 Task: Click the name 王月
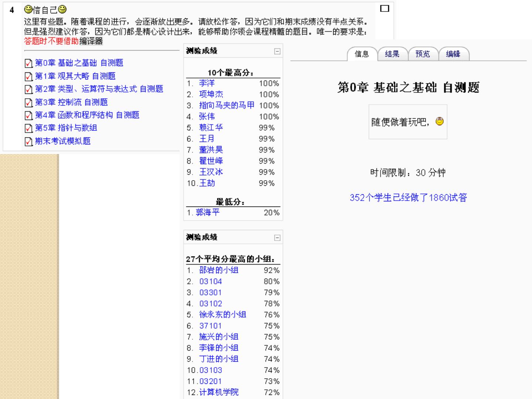pos(207,139)
